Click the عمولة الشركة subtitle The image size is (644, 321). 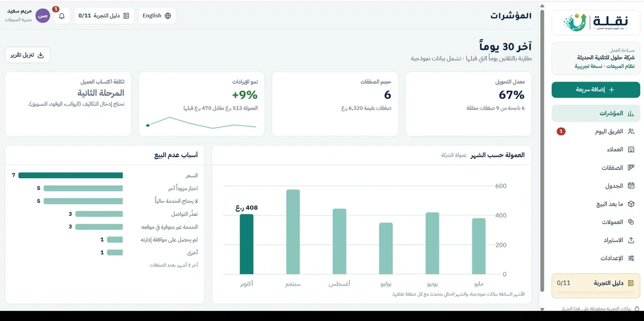tap(453, 155)
